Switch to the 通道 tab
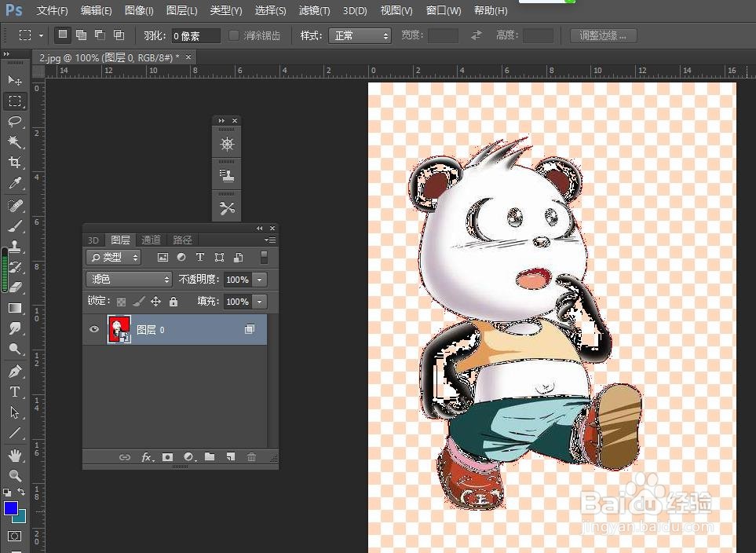 coord(151,240)
